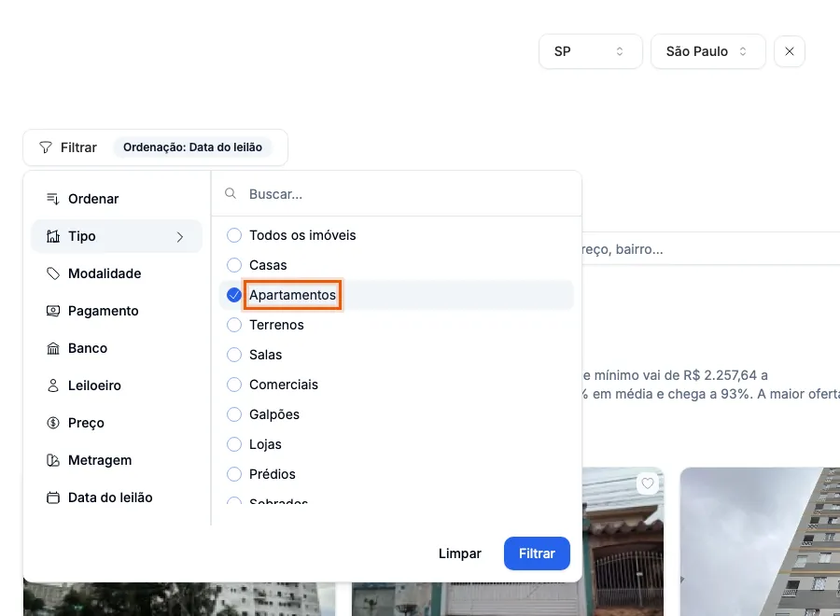Screen dimensions: 840x616
Task: Click the funnel filter icon
Action: (46, 147)
